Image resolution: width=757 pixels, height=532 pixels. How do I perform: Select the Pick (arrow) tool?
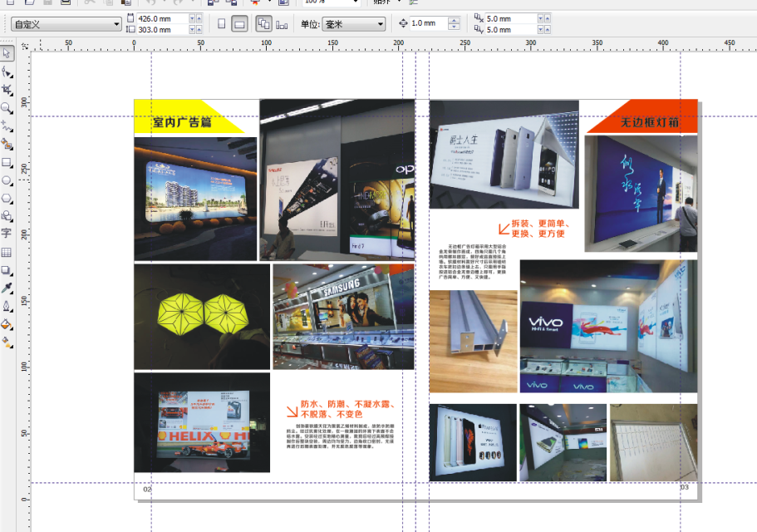7,53
